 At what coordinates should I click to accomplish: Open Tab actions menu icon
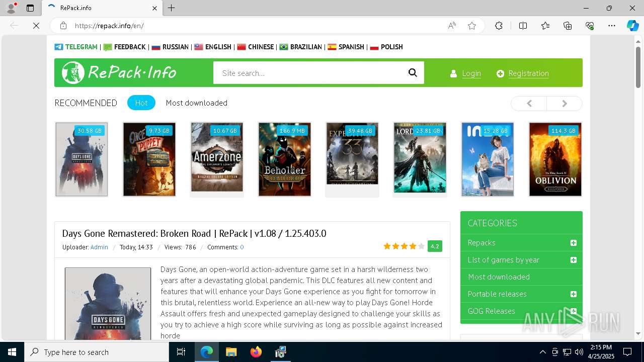point(30,8)
